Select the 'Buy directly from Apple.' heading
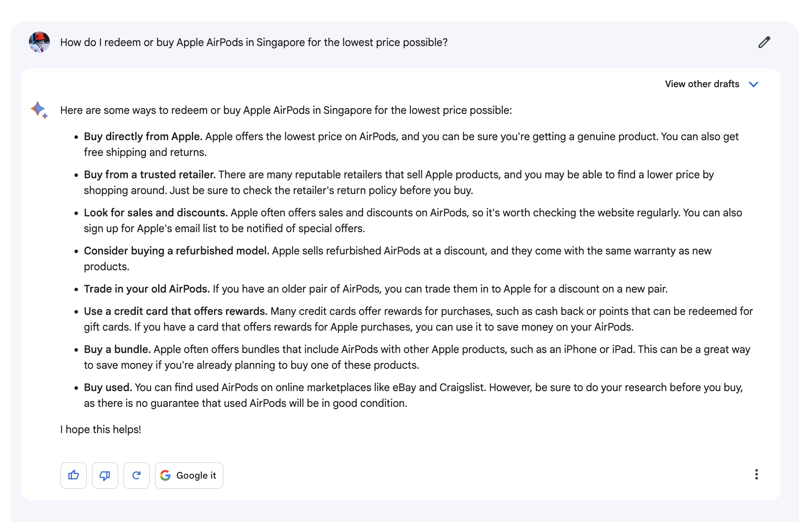 pyautogui.click(x=143, y=136)
